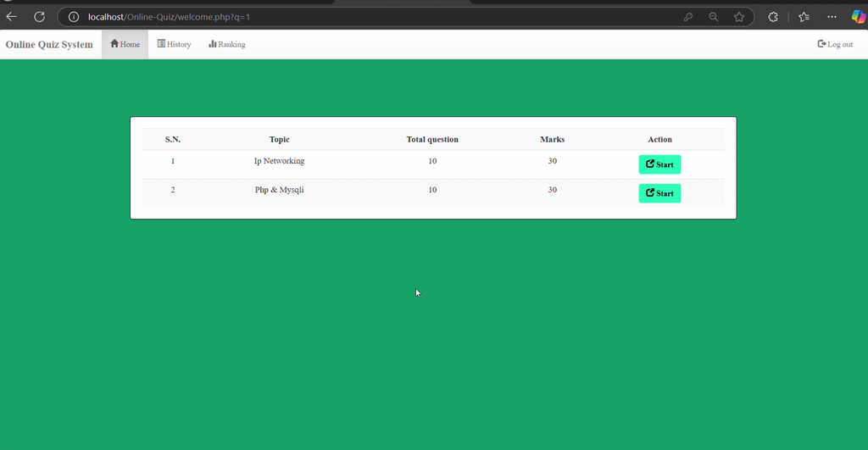Open the Home tab
The width and height of the screenshot is (868, 450).
click(x=125, y=44)
